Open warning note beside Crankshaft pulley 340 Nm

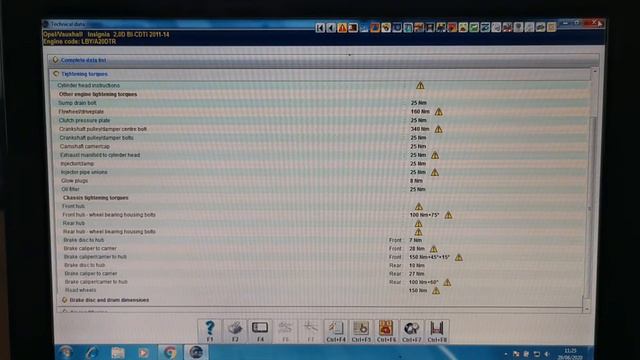click(438, 129)
